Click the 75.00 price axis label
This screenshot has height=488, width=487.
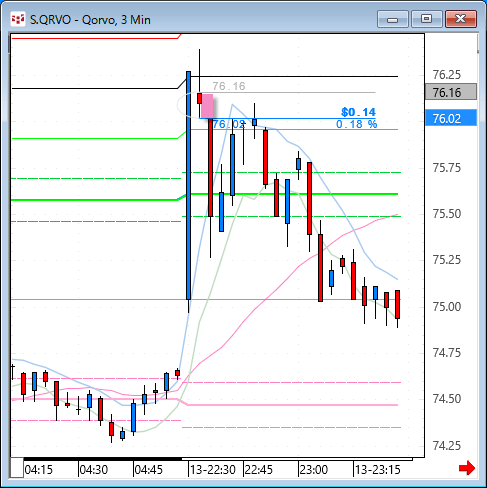point(447,306)
